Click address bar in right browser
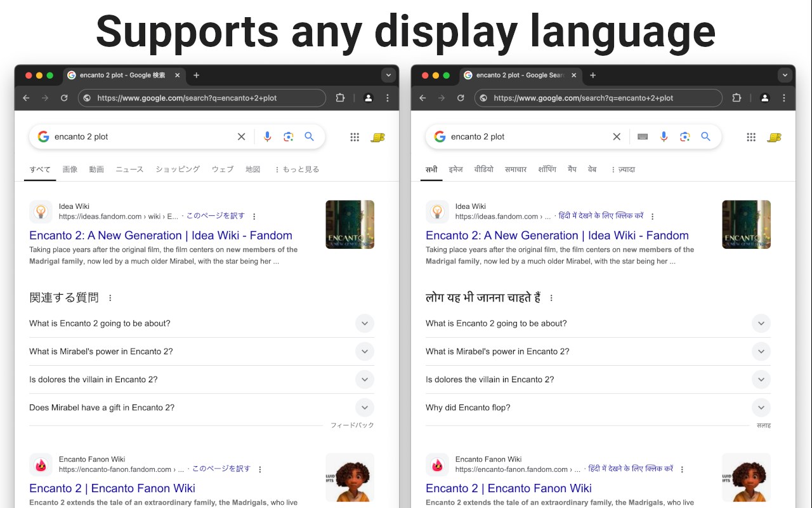Image resolution: width=812 pixels, height=508 pixels. tap(598, 98)
